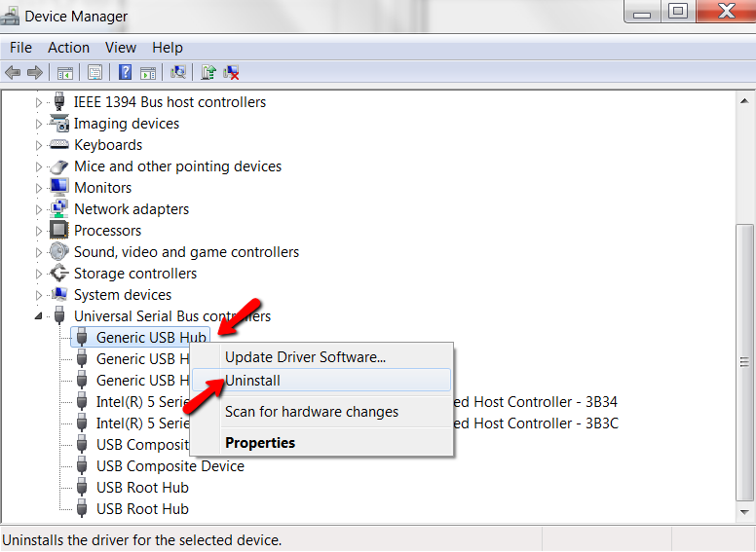Choose Update Driver Software in context menu
The width and height of the screenshot is (756, 552).
tap(305, 357)
